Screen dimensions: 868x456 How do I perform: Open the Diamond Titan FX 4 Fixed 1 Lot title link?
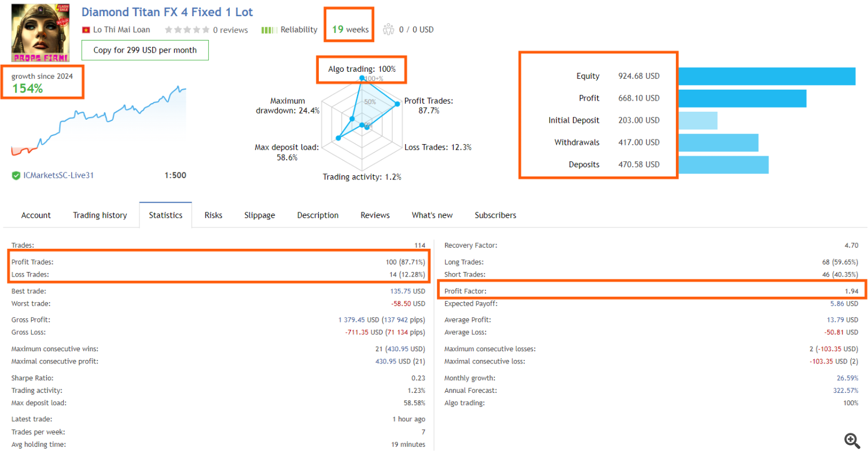pyautogui.click(x=167, y=12)
